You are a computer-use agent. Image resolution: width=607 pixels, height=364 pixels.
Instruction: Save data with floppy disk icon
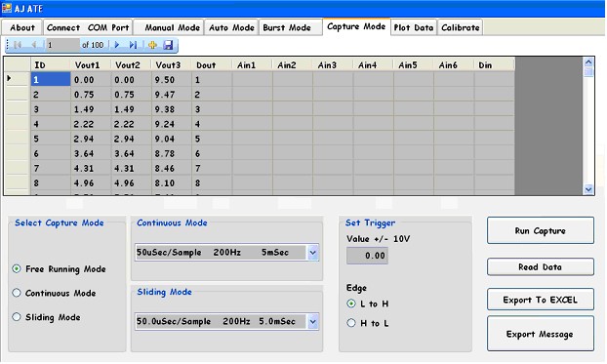[168, 45]
